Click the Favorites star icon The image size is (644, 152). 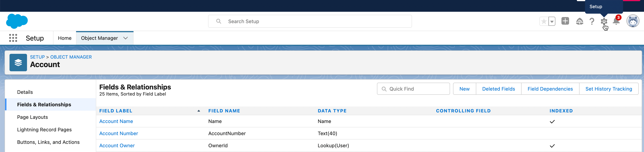[544, 21]
